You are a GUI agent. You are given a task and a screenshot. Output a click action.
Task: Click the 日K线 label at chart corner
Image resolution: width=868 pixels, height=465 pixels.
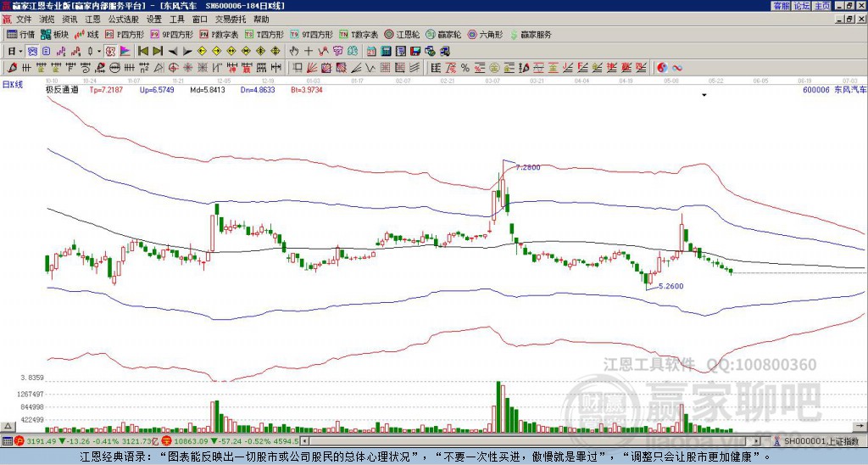13,85
